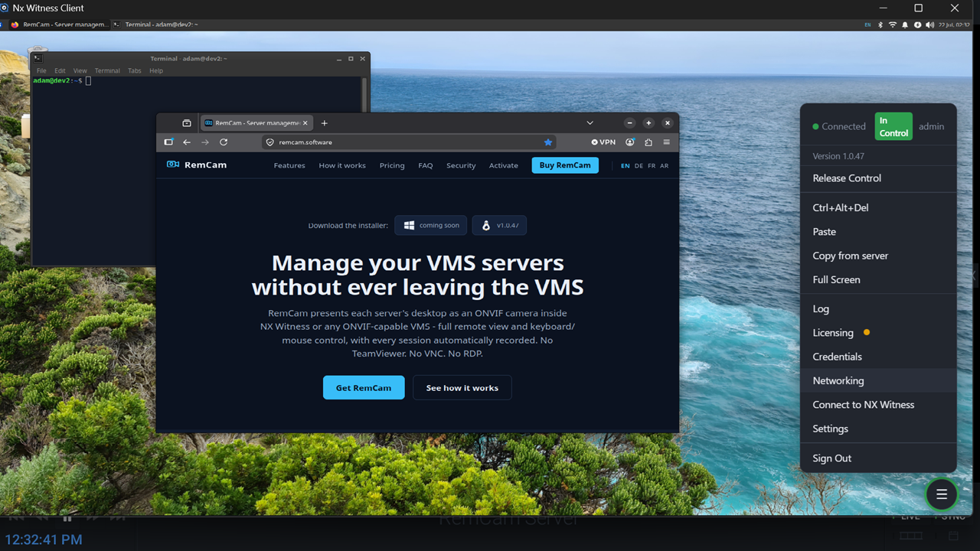Open the round hamburger menu button
This screenshot has height=551, width=980.
[942, 494]
